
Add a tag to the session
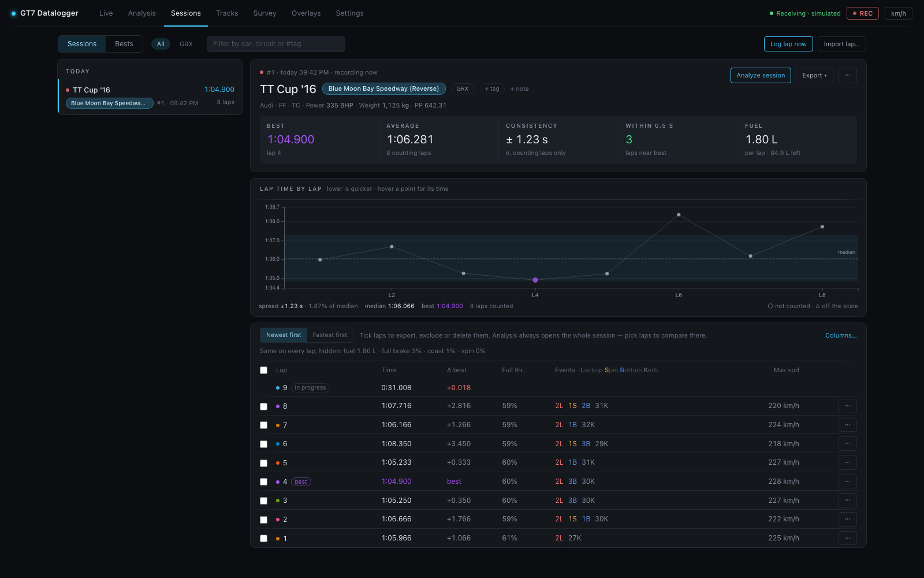pos(492,89)
